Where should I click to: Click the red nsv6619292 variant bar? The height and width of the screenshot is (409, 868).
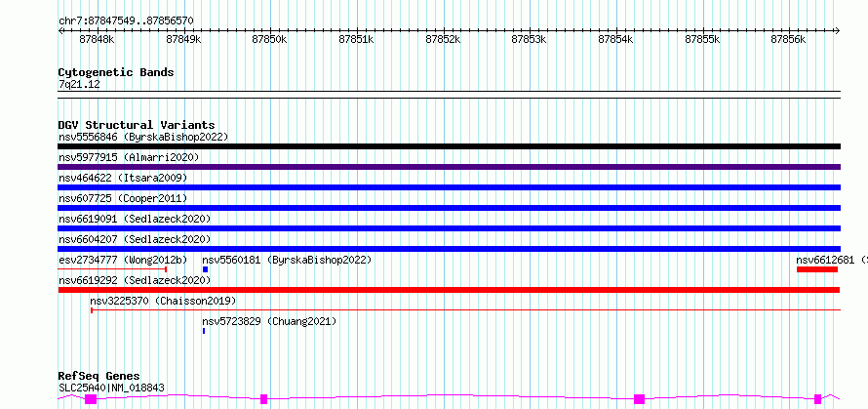click(449, 290)
